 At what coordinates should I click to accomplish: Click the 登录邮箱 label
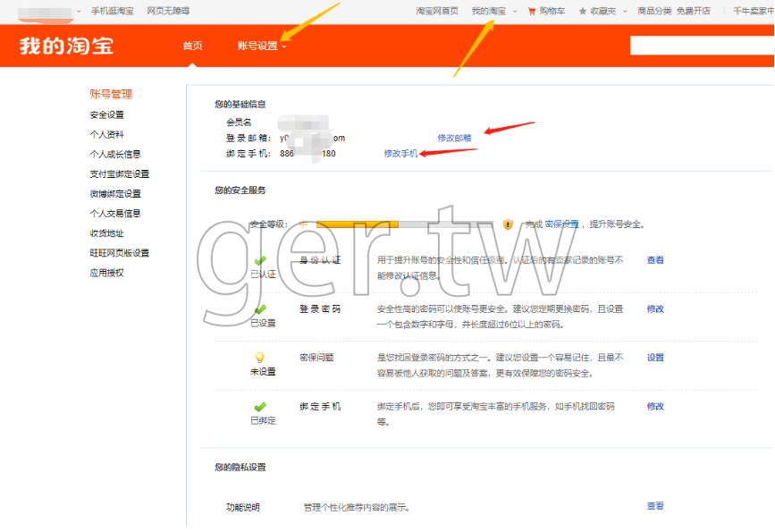pos(249,138)
